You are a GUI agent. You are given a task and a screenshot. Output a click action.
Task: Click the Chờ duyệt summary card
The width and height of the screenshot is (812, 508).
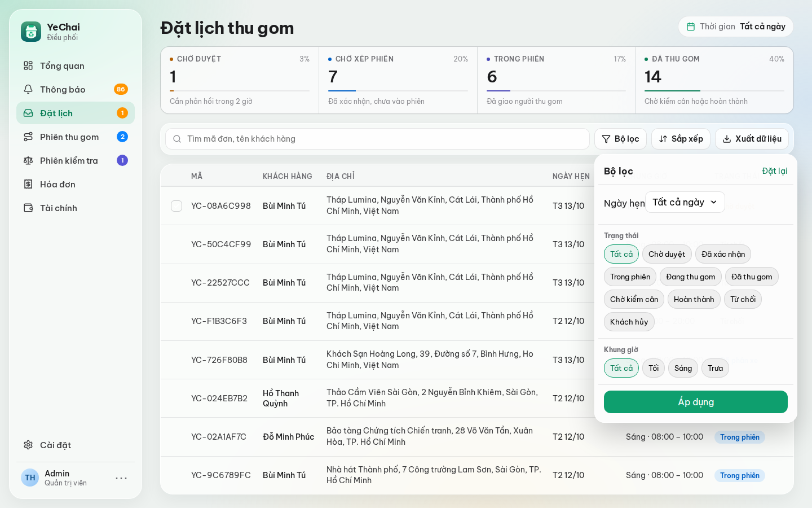pos(240,80)
